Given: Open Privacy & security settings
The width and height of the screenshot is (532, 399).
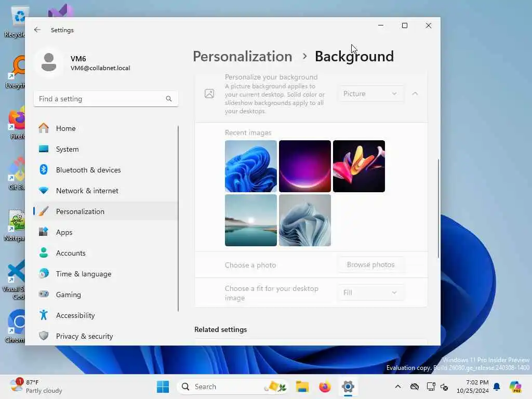Looking at the screenshot, I should (105, 336).
